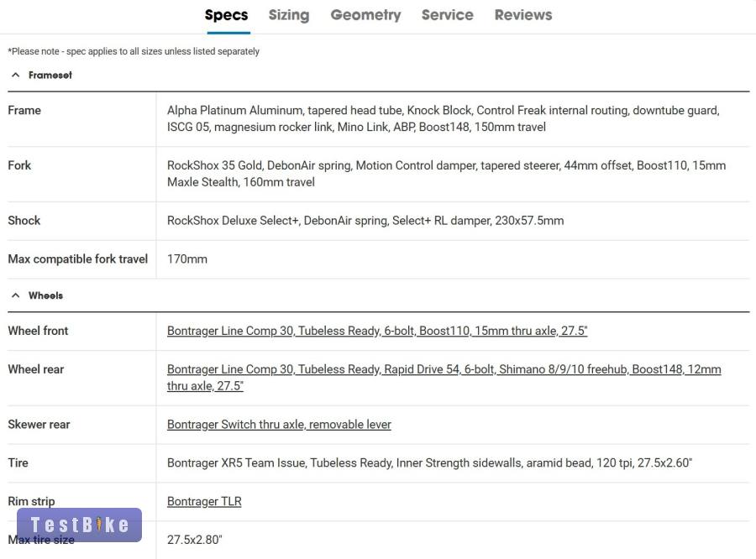Screen dimensions: 756x559
Task: Switch to the Sizing tab
Action: click(289, 15)
